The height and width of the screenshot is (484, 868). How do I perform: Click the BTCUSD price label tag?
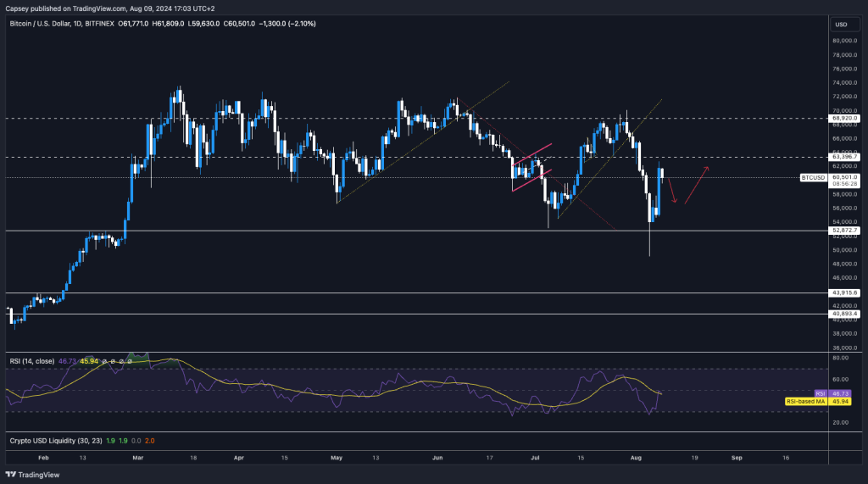[x=811, y=178]
